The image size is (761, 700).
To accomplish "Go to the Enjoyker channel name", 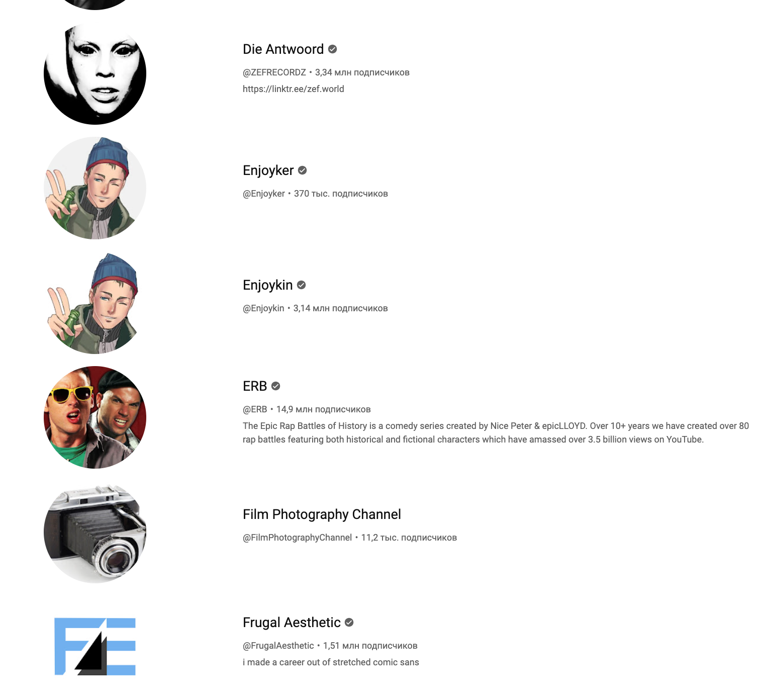I will pos(268,170).
